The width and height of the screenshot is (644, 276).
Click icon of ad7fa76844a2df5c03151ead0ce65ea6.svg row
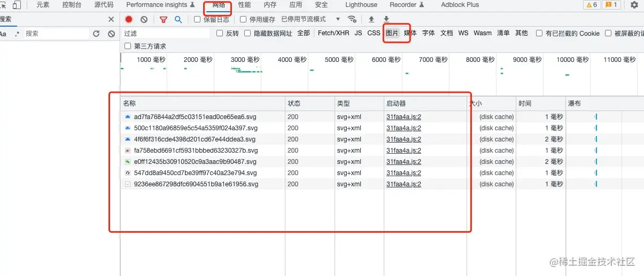point(128,116)
